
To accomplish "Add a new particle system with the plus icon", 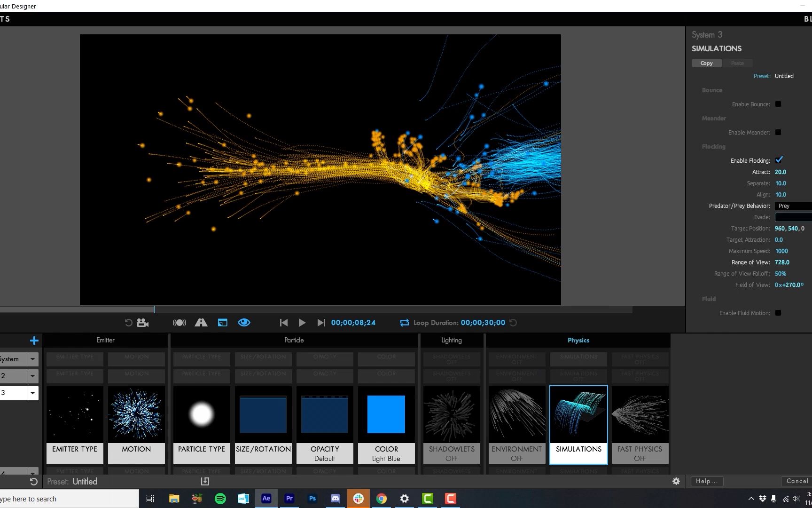I will coord(34,340).
